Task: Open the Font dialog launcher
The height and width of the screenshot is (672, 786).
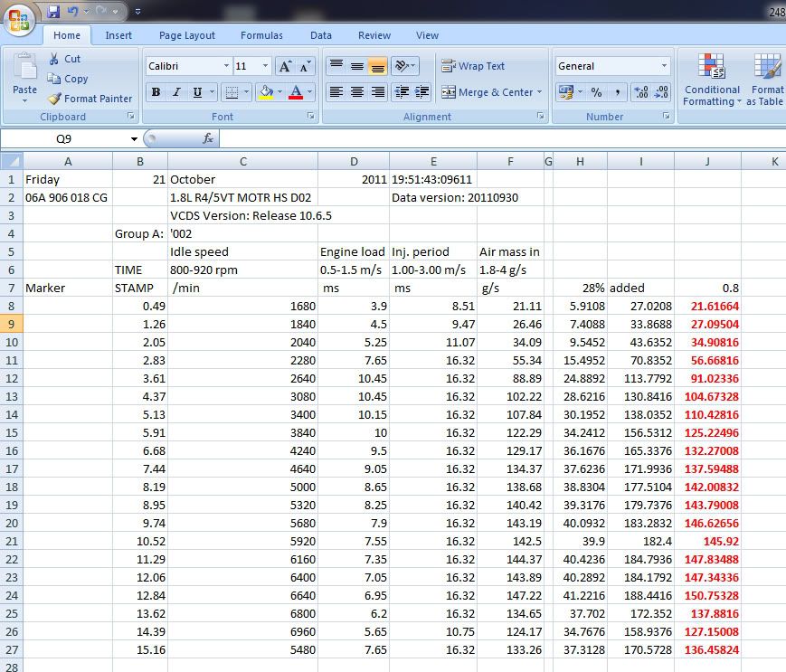Action: click(311, 117)
